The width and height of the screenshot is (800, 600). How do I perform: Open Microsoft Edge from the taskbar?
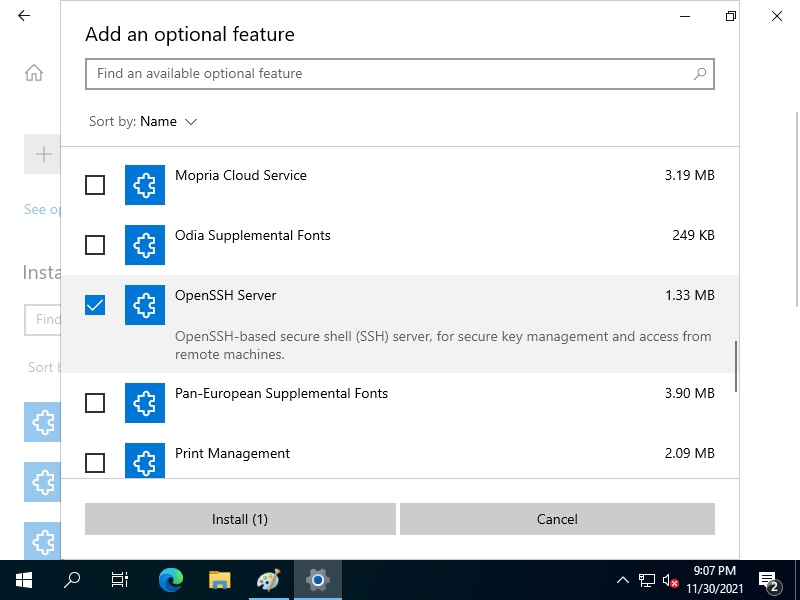(x=169, y=580)
